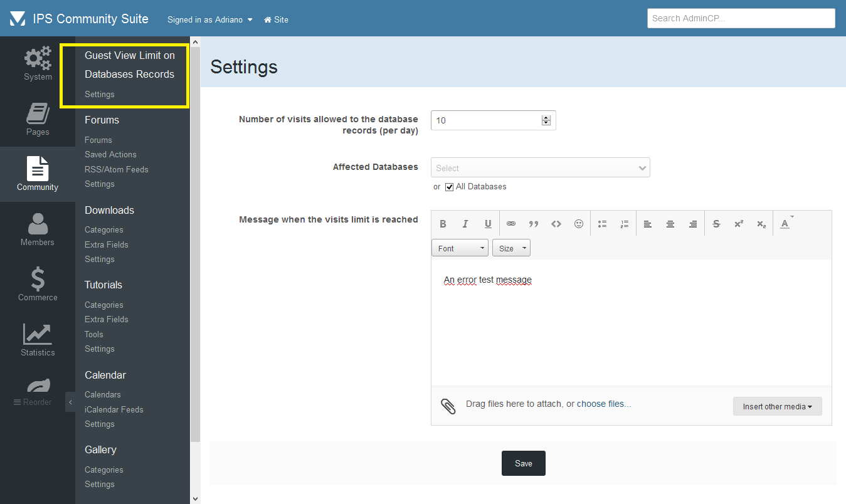The width and height of the screenshot is (846, 504).
Task: Insert a bulleted list
Action: [602, 224]
